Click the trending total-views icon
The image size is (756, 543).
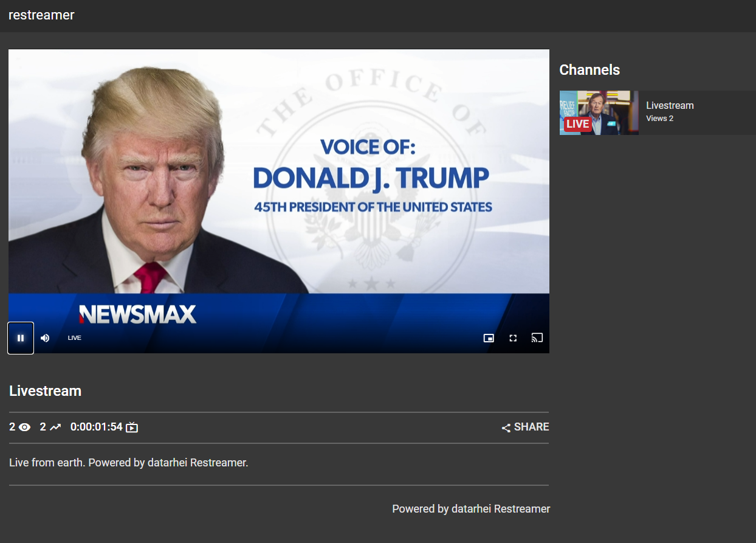[55, 427]
